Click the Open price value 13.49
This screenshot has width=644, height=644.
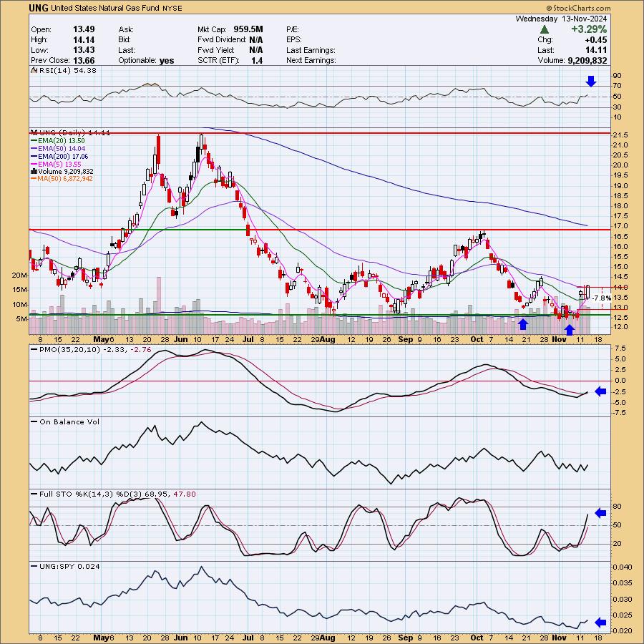tap(84, 29)
